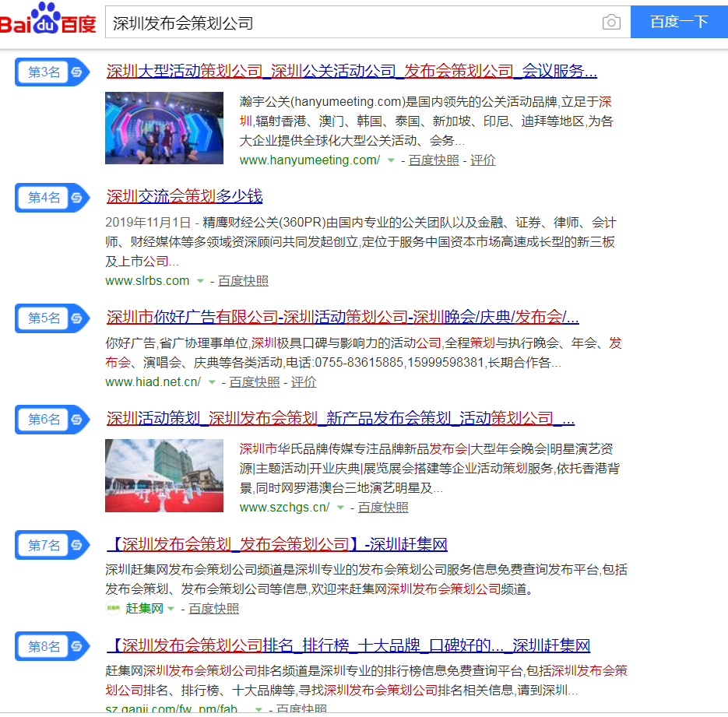Open the red carpet building thumbnail
This screenshot has height=717, width=728.
164,476
